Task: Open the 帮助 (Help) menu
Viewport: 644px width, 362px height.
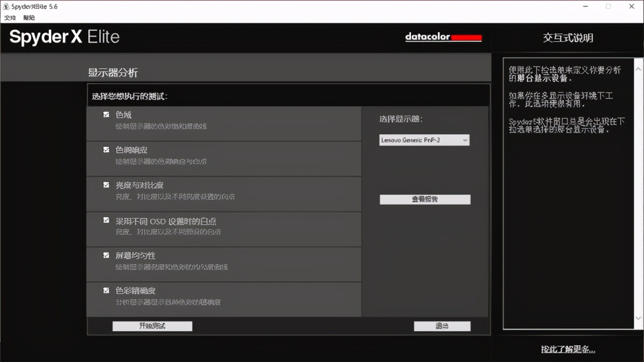Action: (x=28, y=17)
